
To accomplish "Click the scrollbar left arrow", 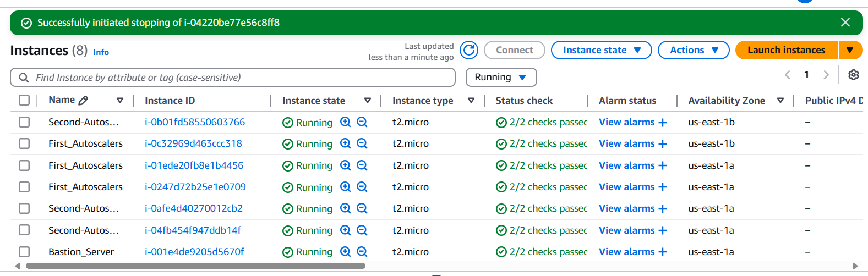I will (18, 266).
